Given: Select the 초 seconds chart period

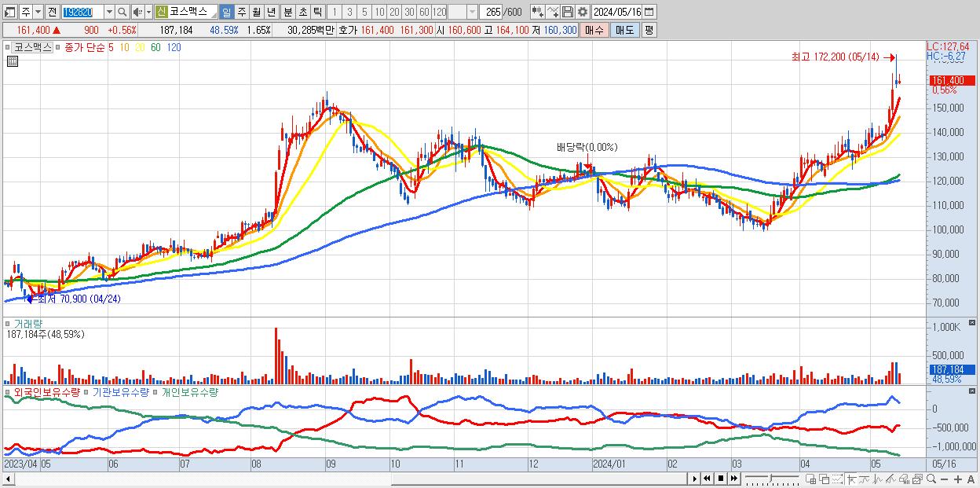Looking at the screenshot, I should (x=302, y=13).
